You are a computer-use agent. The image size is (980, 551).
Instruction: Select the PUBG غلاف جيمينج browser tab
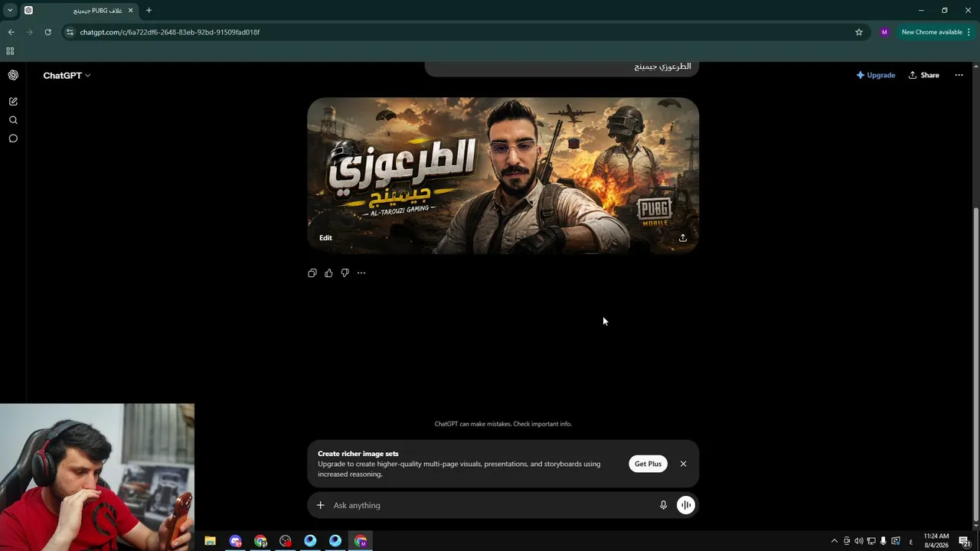click(x=79, y=11)
